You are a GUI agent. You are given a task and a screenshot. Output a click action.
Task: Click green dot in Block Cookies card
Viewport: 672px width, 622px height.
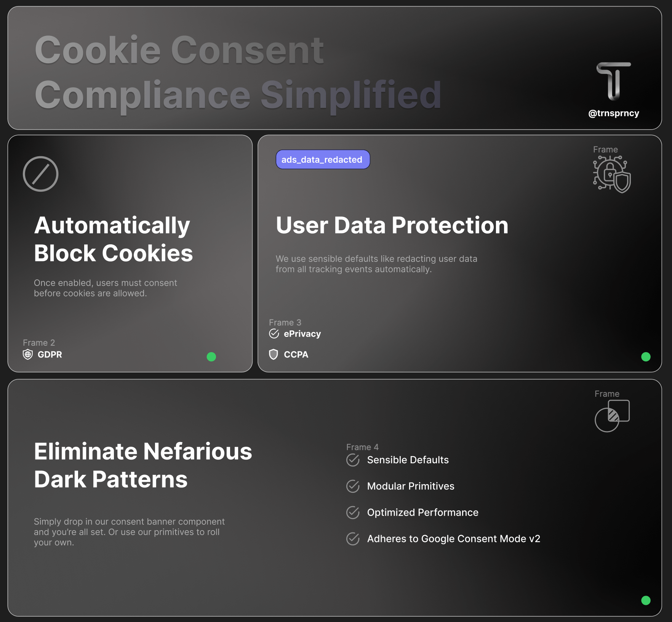coord(211,357)
